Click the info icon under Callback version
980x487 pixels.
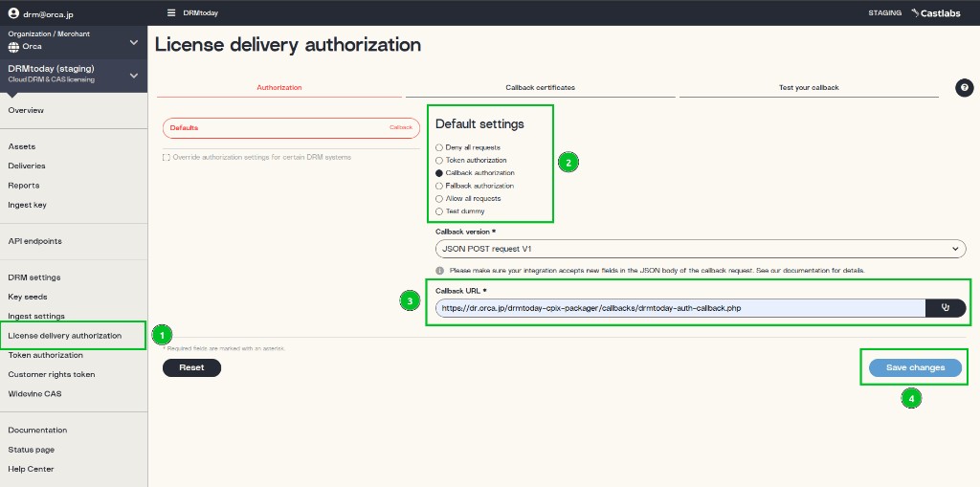click(439, 271)
